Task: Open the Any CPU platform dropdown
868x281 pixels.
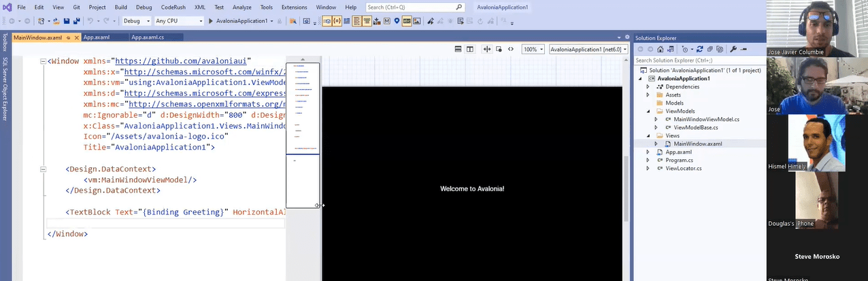Action: tap(178, 21)
